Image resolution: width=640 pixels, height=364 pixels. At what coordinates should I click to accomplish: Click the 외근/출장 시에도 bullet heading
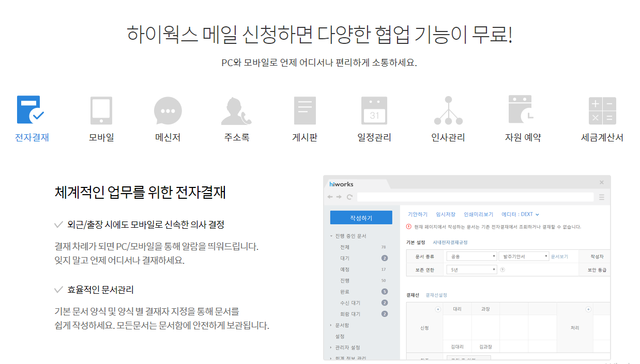click(146, 225)
